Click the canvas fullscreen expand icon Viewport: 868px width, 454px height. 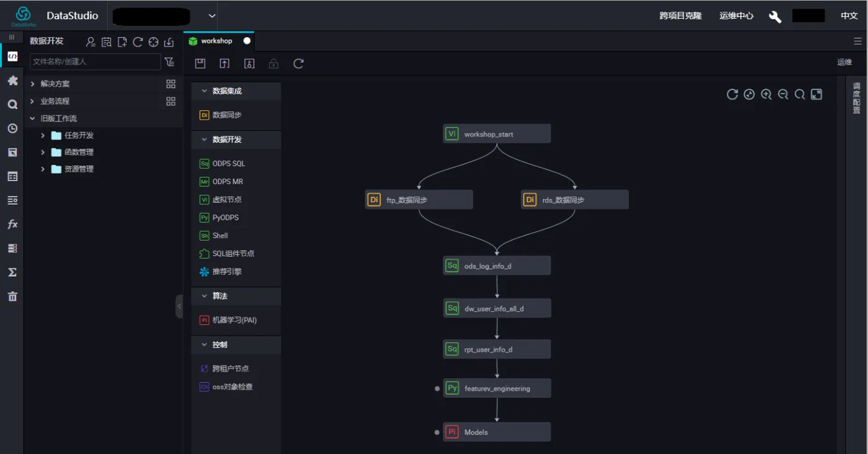pyautogui.click(x=817, y=94)
